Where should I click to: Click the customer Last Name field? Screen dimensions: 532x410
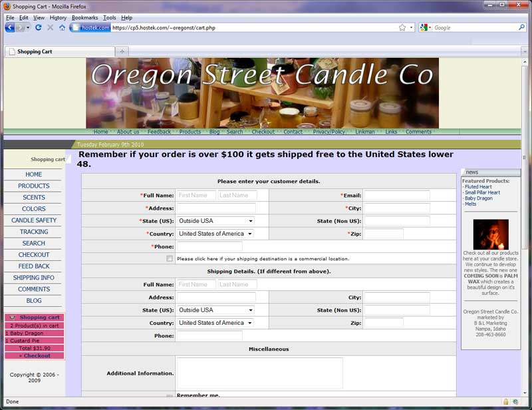coord(237,195)
